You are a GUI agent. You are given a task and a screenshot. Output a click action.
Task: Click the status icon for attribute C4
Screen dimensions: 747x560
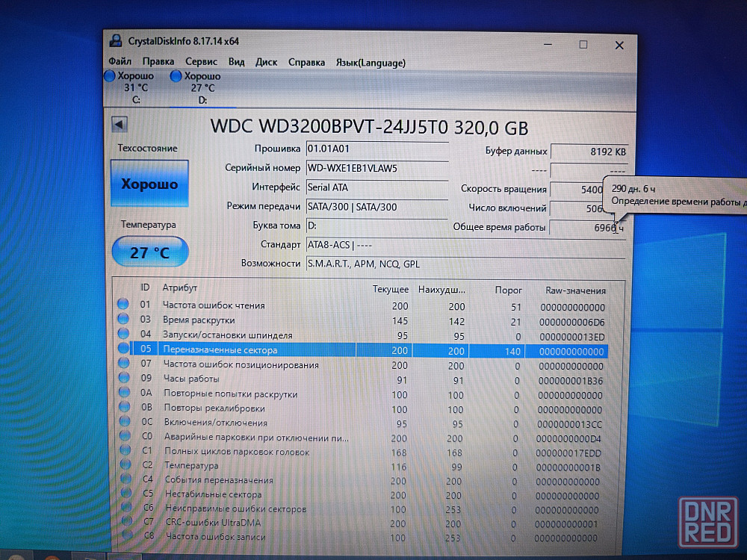pos(126,478)
